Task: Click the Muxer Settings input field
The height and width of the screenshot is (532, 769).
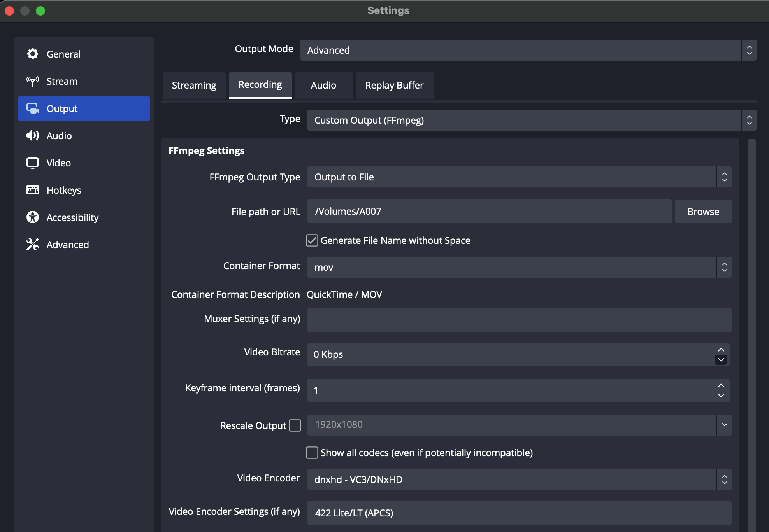Action: tap(519, 320)
